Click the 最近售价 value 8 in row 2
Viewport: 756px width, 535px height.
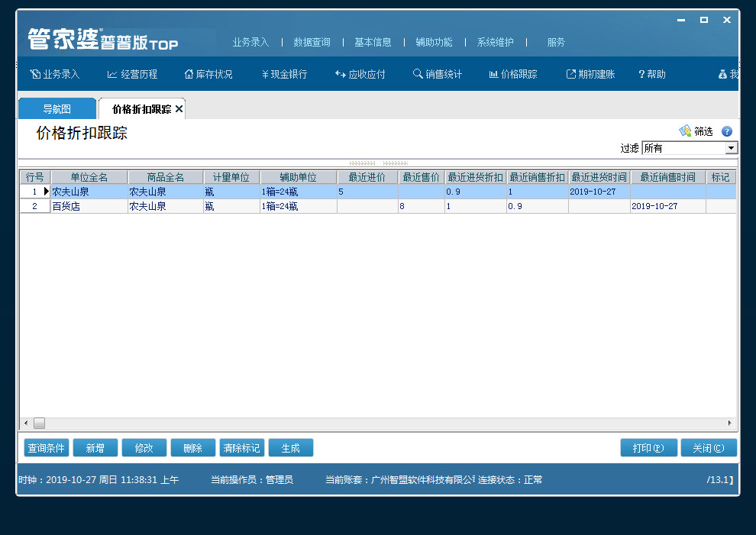(x=422, y=206)
